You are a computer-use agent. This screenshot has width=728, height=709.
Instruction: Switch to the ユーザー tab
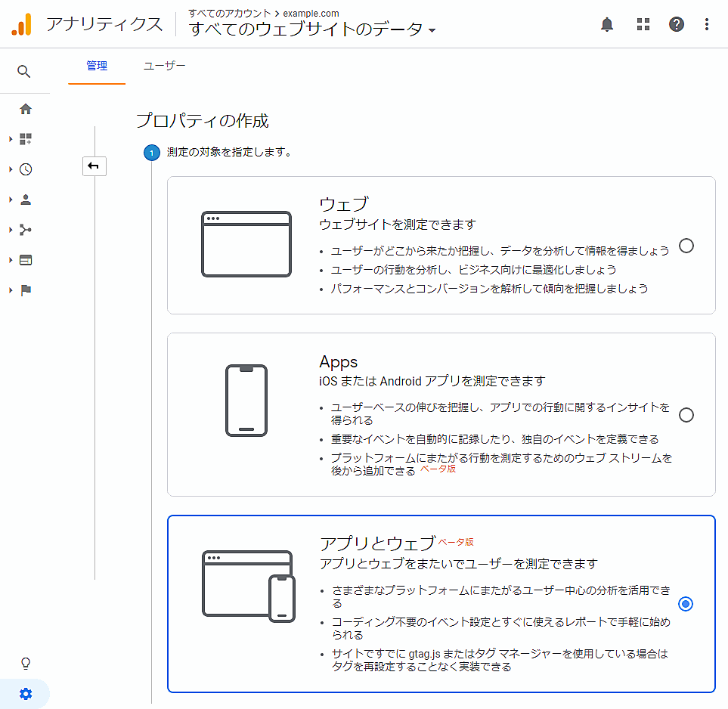coord(164,67)
